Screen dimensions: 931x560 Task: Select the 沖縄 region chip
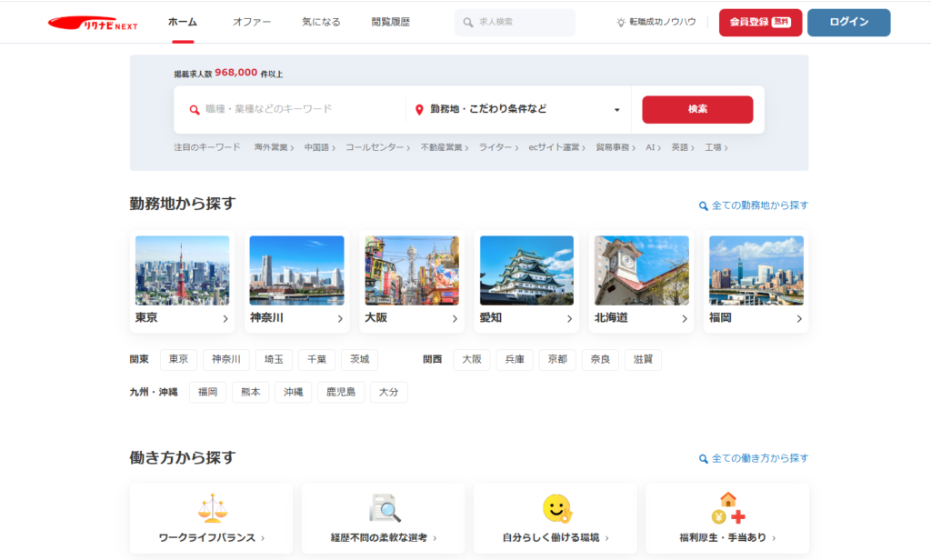(293, 393)
